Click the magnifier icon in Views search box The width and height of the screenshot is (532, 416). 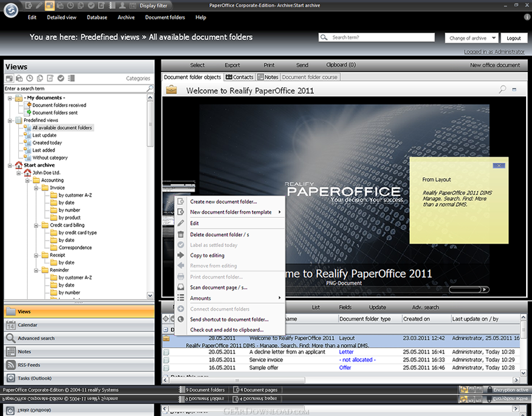tap(150, 88)
